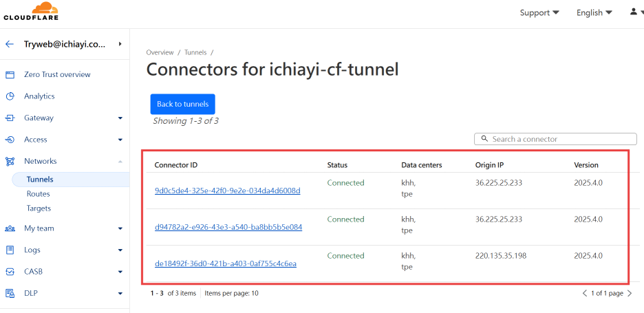The image size is (644, 313).
Task: Select Routes in the Networks submenu
Action: point(39,194)
